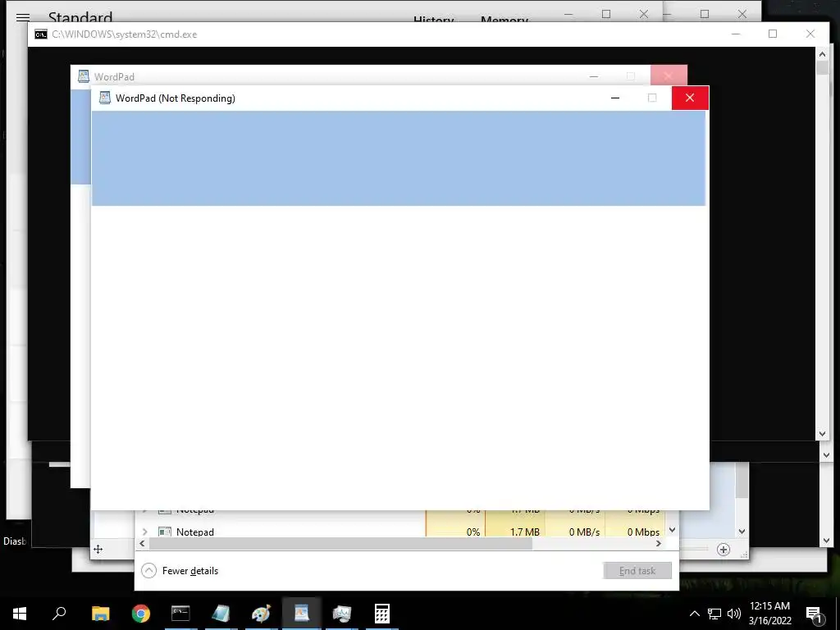Select the Notepad row name in Task Manager
Image resolution: width=840 pixels, height=630 pixels.
(x=195, y=532)
